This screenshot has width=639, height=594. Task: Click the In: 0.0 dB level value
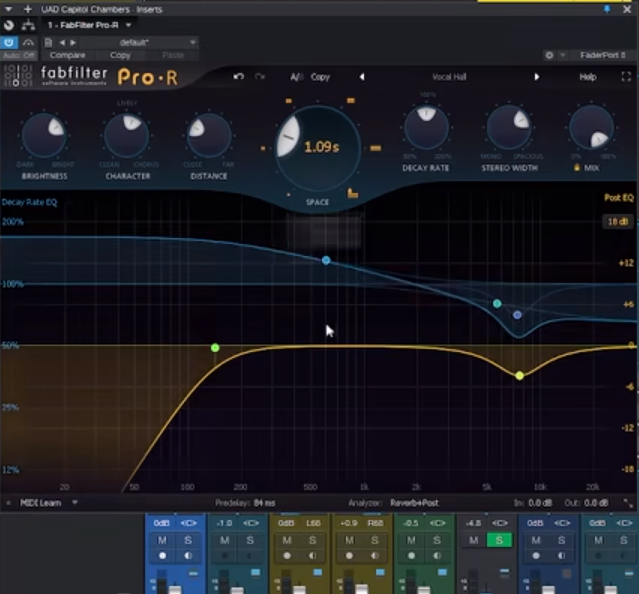coord(540,503)
